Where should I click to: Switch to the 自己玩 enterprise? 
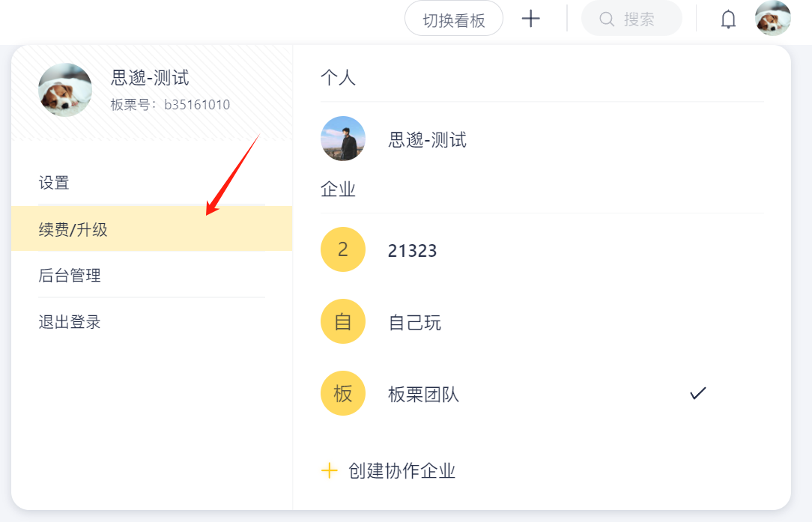click(x=415, y=323)
